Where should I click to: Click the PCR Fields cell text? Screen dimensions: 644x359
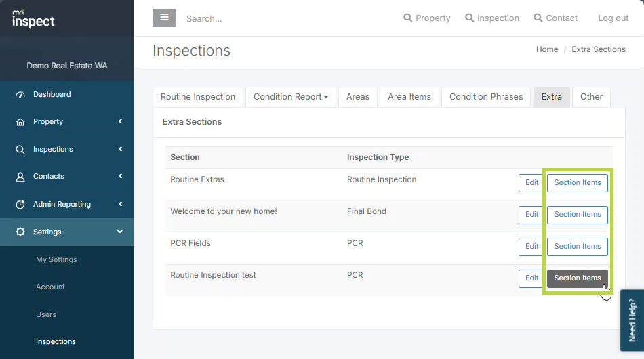coord(190,243)
